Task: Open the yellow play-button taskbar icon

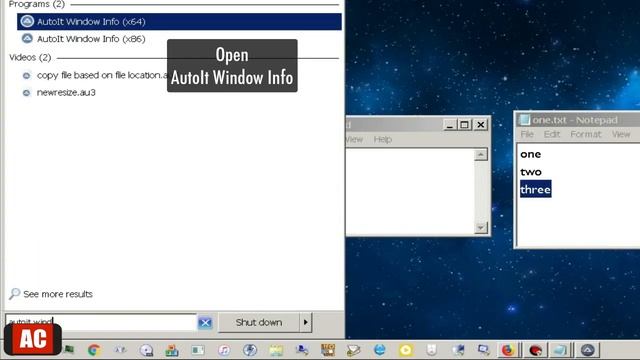Action: coord(405,350)
